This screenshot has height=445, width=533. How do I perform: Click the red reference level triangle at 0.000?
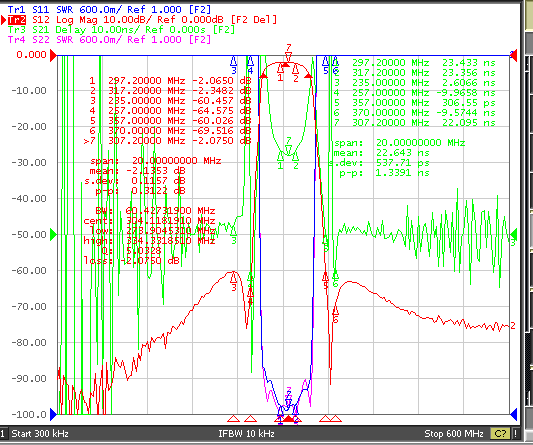tap(53, 55)
